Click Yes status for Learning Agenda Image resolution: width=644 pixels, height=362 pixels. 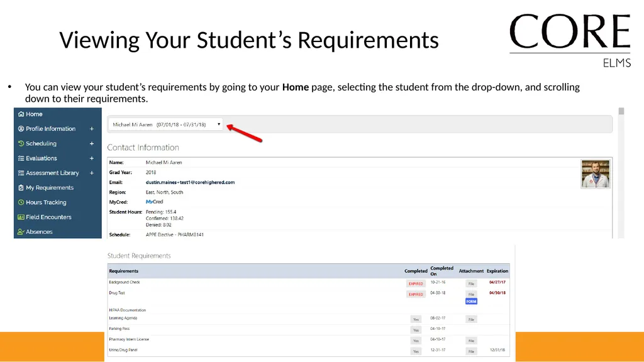[416, 319]
